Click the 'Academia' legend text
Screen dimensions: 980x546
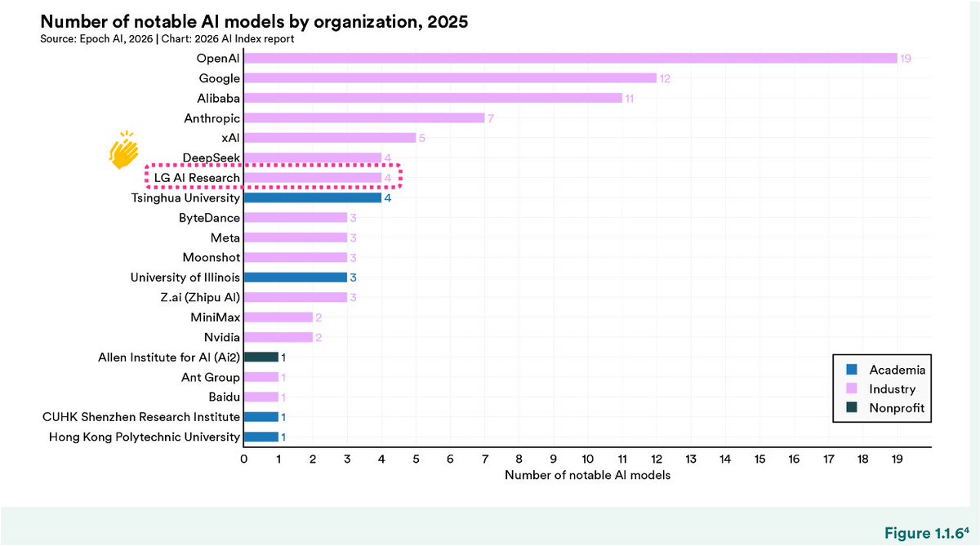[x=896, y=371]
